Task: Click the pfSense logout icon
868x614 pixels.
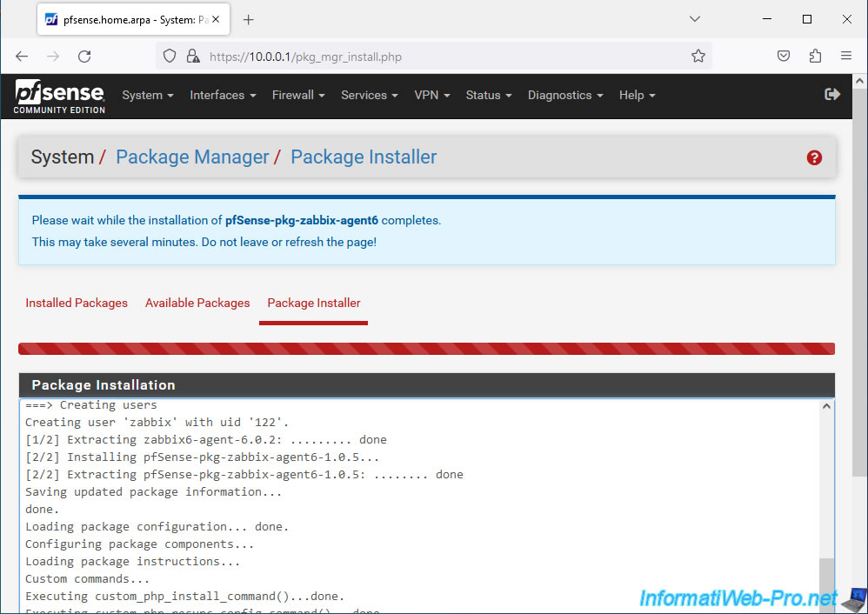Action: [832, 94]
